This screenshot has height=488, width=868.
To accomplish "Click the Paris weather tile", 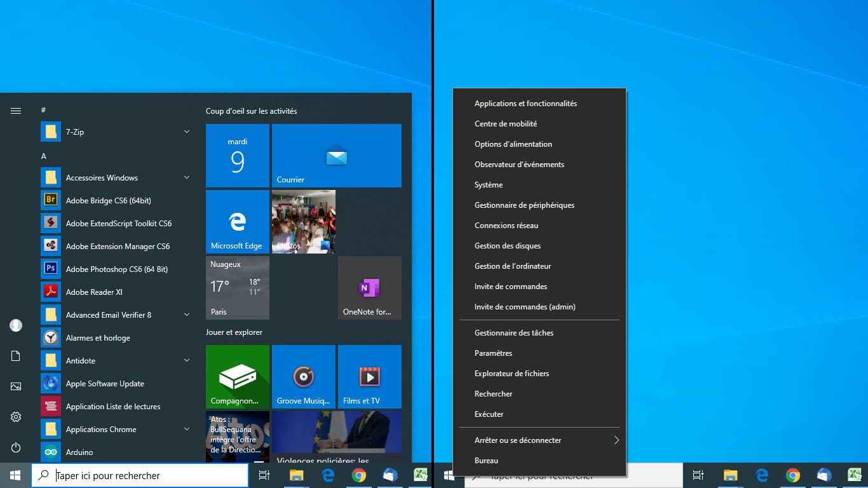I will coord(237,287).
